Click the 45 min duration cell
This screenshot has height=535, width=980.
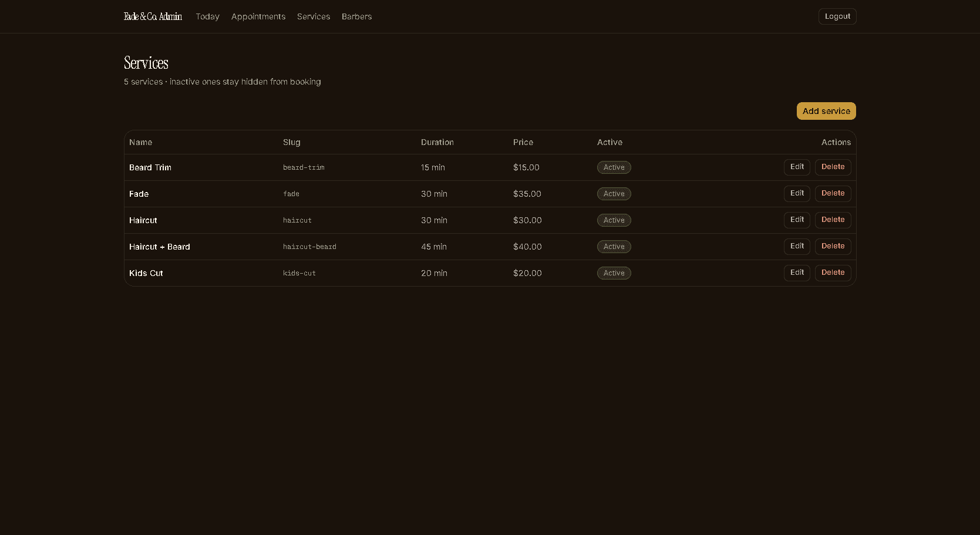click(x=434, y=247)
